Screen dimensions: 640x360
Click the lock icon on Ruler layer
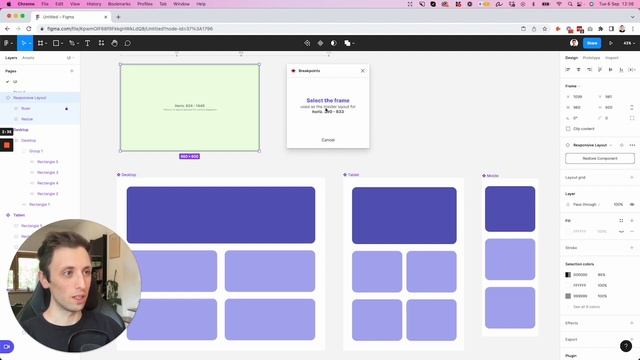[x=67, y=109]
